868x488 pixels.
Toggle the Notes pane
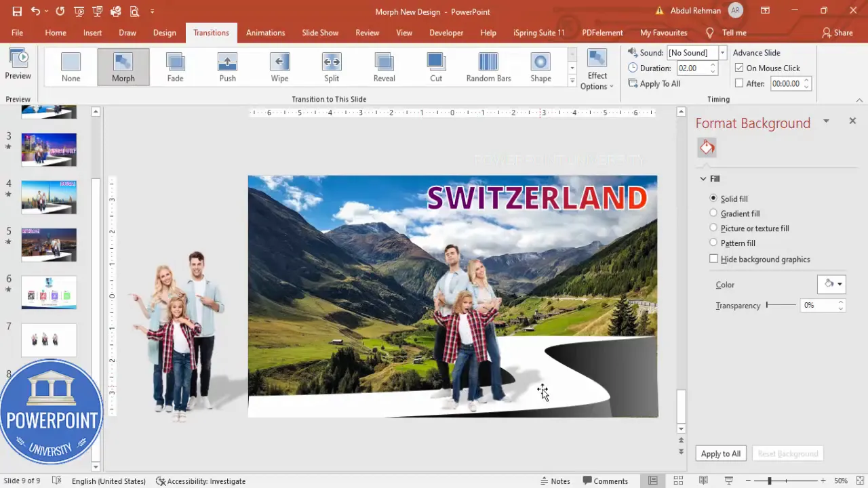[x=555, y=481]
